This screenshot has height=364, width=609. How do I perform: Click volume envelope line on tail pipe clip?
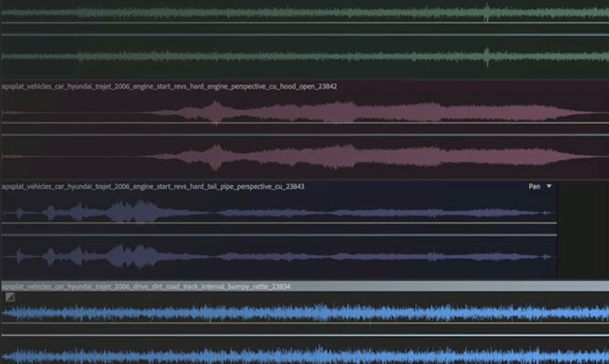[x=279, y=223]
